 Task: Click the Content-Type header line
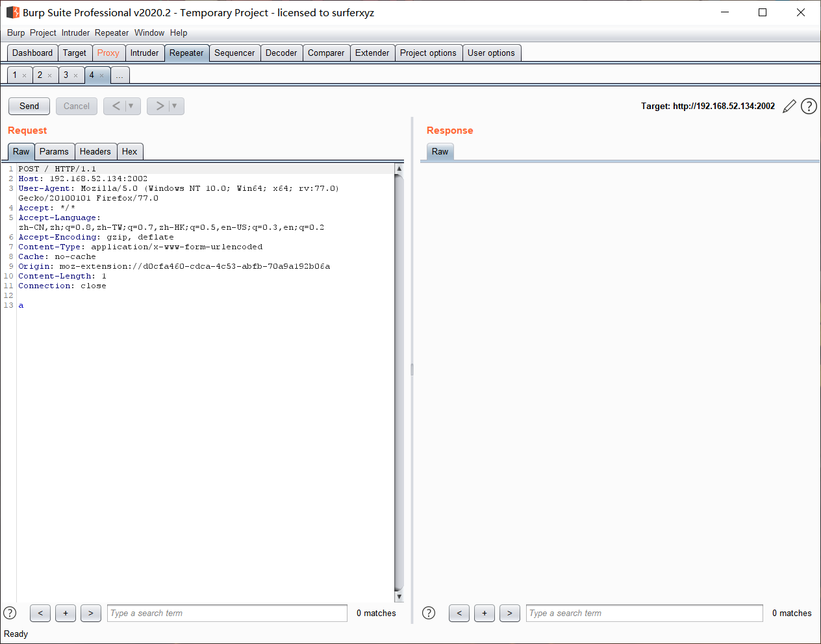[140, 247]
